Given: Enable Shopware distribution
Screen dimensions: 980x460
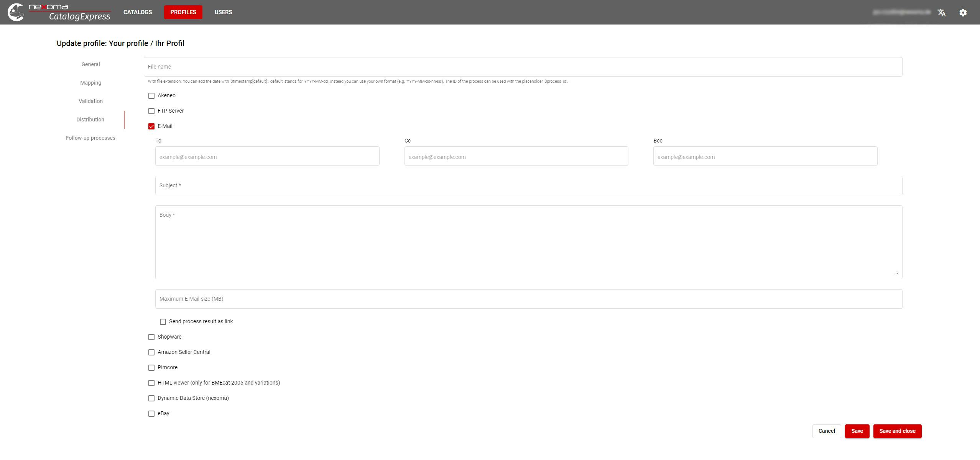Looking at the screenshot, I should click(151, 337).
